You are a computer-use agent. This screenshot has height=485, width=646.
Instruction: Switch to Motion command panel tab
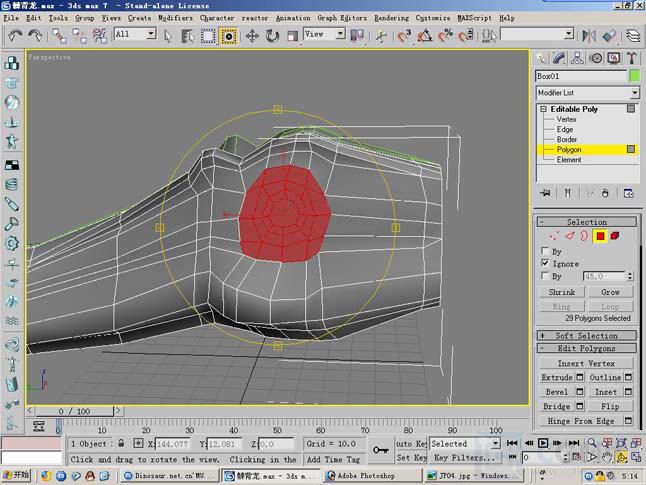click(x=596, y=58)
